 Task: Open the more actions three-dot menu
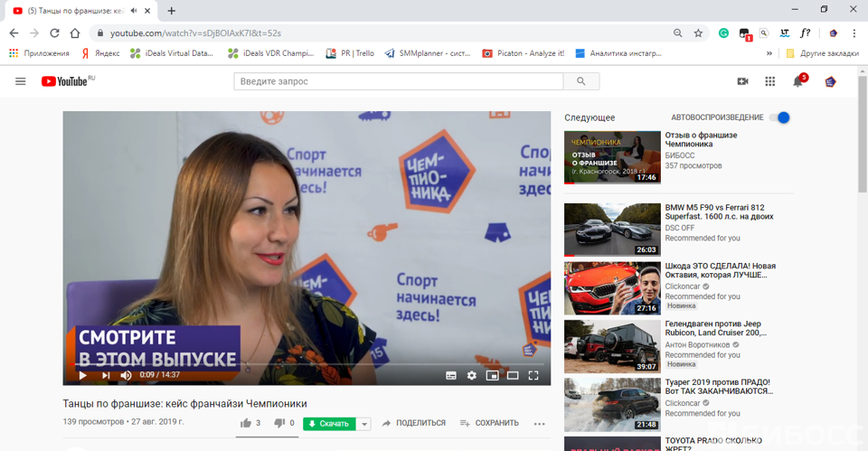click(x=539, y=424)
